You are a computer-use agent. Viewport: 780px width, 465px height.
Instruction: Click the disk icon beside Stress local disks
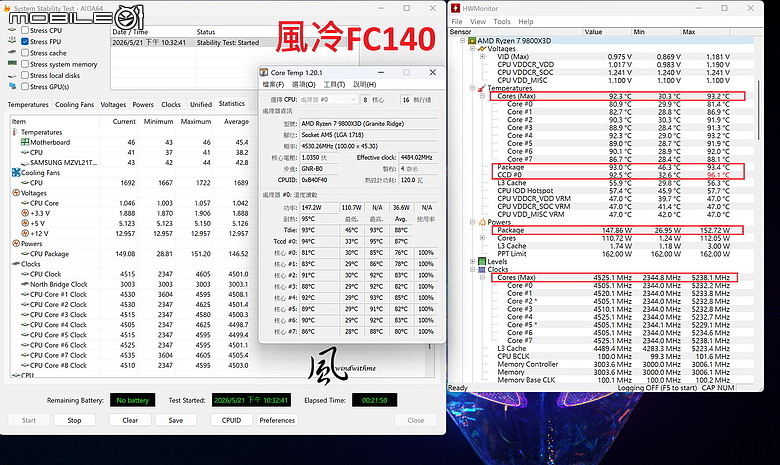[x=12, y=76]
